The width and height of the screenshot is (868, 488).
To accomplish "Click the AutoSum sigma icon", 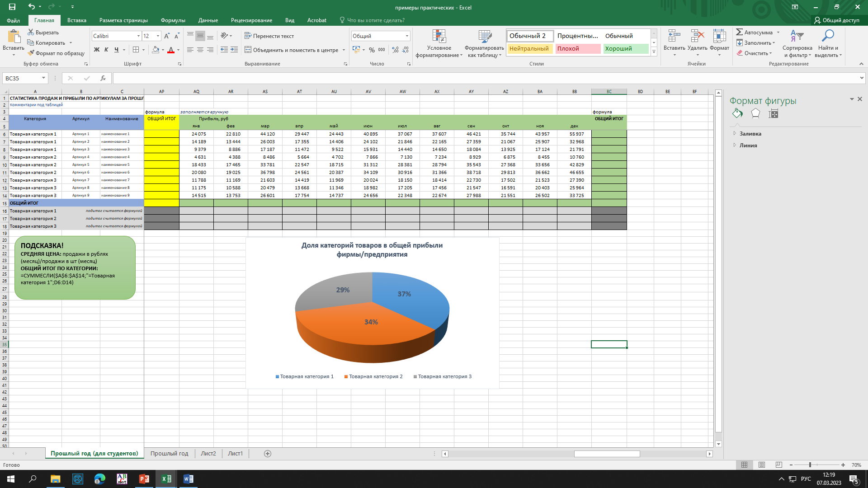I will click(740, 32).
